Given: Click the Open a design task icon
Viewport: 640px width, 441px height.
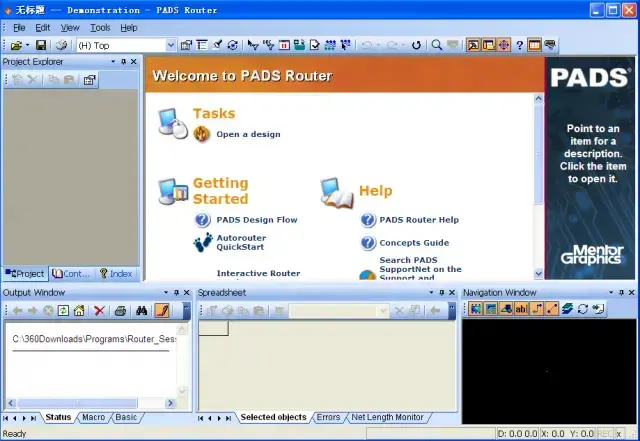Looking at the screenshot, I should (x=201, y=134).
